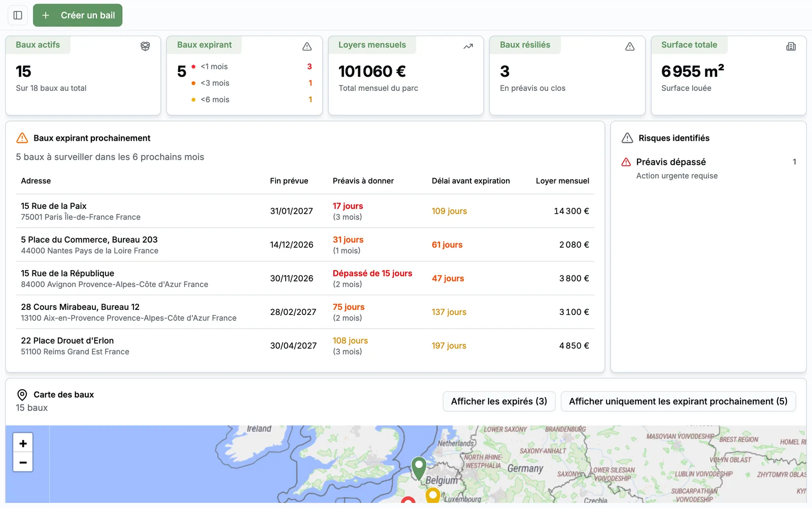Open the 15 Rue de la Paix lease row

click(305, 211)
